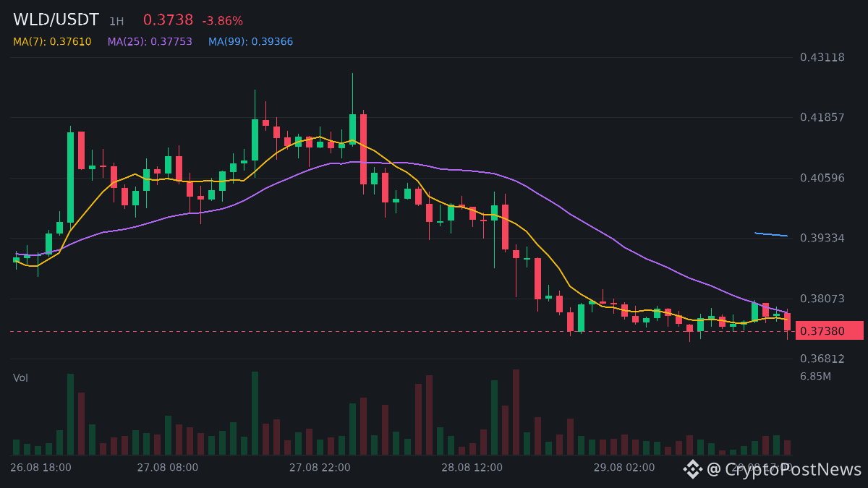Select the MA(25): 0.37753 indicator label
Image resolution: width=868 pixels, height=488 pixels.
pos(150,42)
